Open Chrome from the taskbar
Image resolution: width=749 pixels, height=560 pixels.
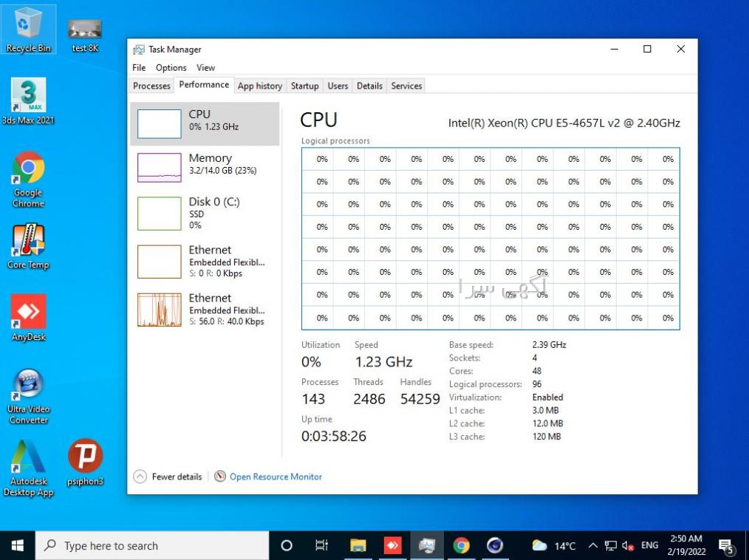click(x=461, y=545)
